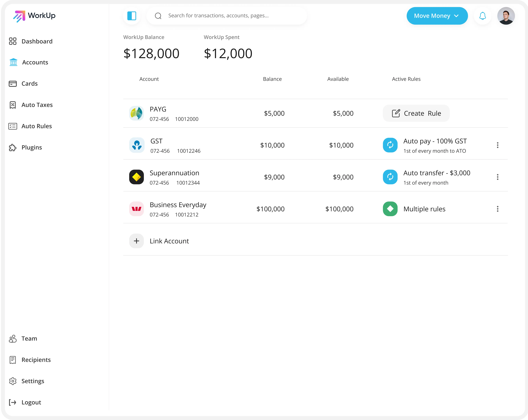Click account number 10012344

(x=188, y=183)
